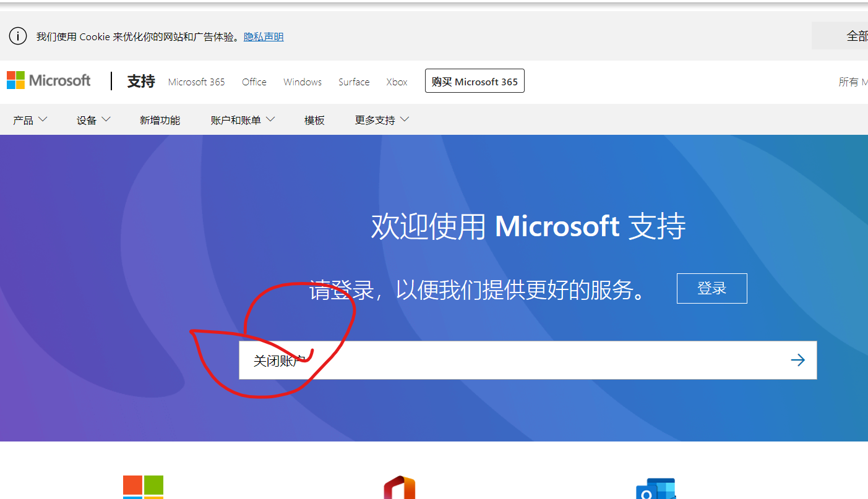Go to the Xbox nav link
The image size is (868, 499).
(x=397, y=82)
